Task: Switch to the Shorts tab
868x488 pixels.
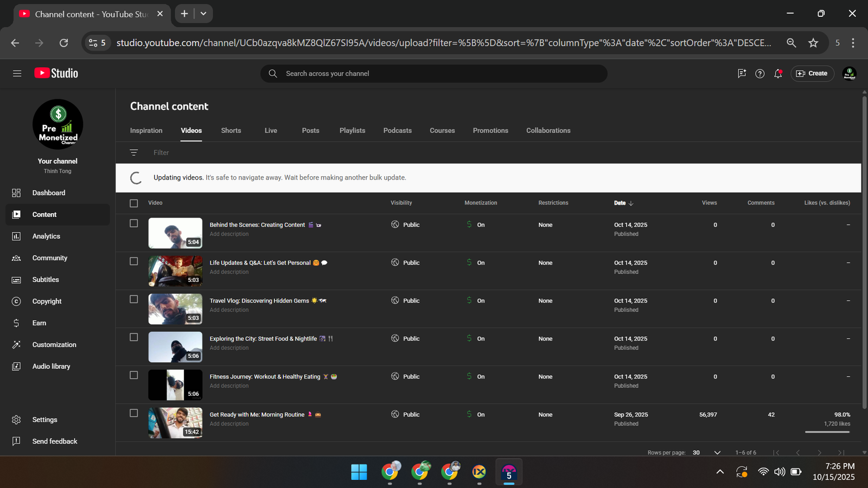Action: (x=231, y=131)
